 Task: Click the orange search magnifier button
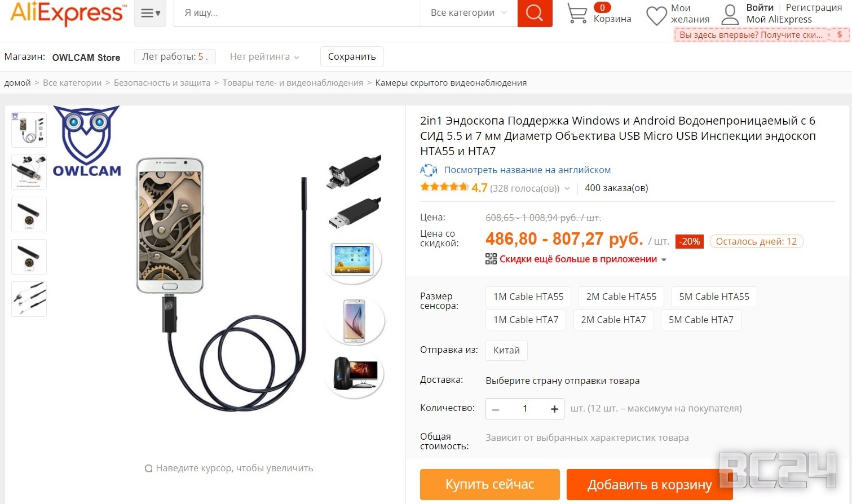535,13
